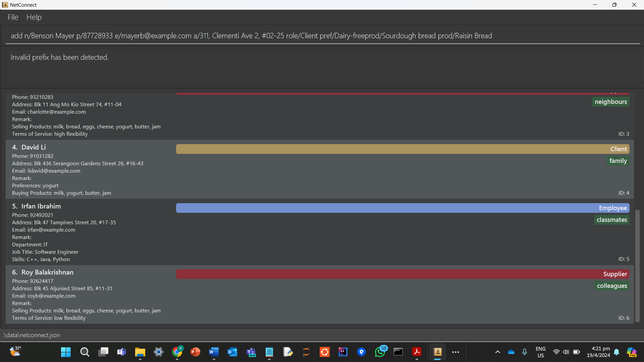This screenshot has height=362, width=644.
Task: Open Microsoft Word from the taskbar
Action: point(214,352)
